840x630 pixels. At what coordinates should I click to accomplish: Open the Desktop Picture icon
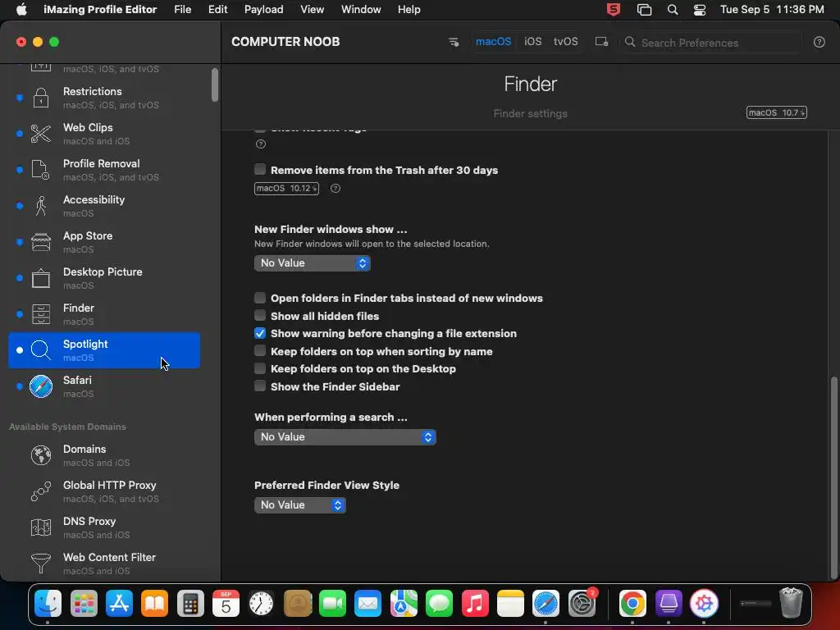click(x=41, y=278)
